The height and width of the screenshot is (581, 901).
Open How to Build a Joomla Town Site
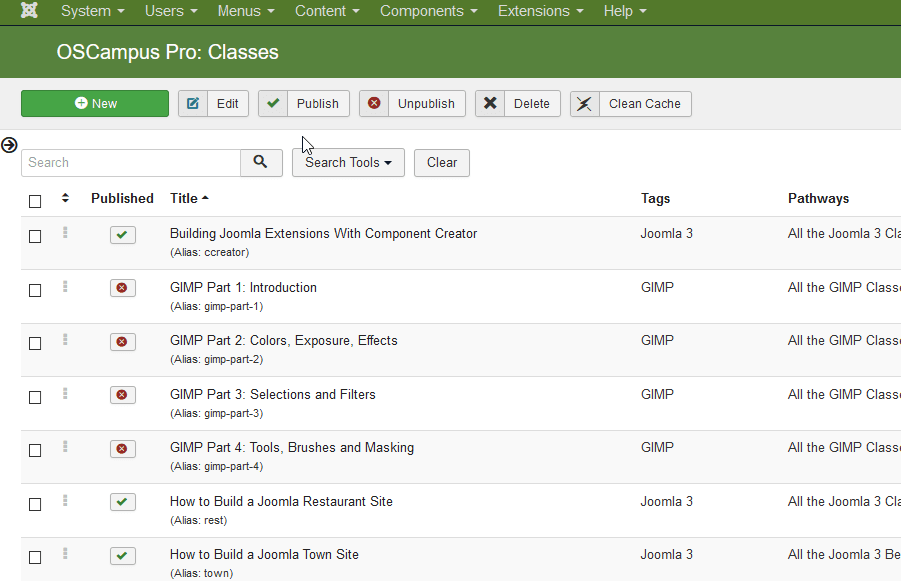click(264, 554)
